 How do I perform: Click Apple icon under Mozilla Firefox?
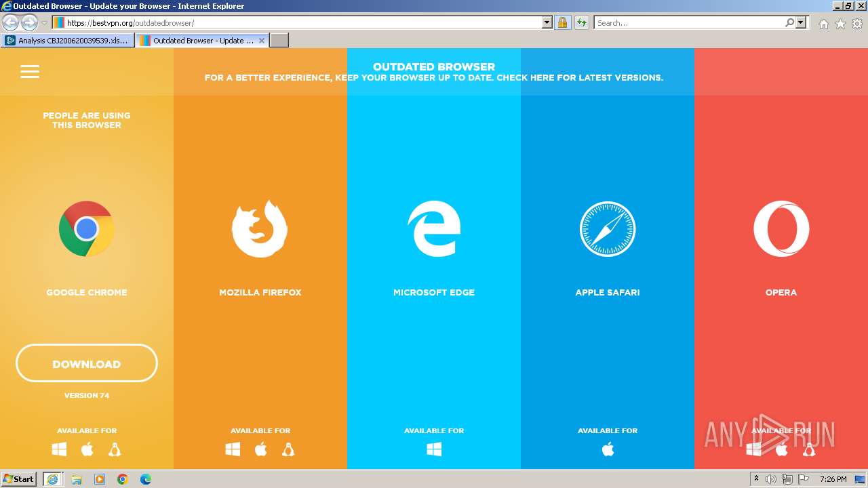260,449
